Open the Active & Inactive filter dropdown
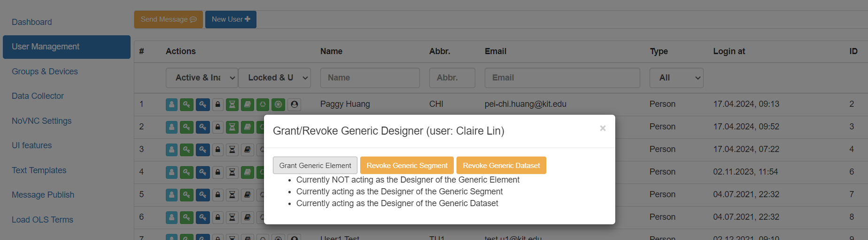 (x=201, y=78)
